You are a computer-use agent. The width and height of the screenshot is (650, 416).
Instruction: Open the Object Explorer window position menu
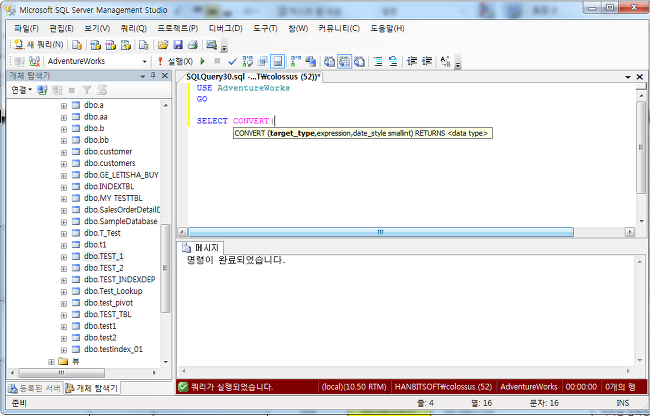click(x=143, y=76)
